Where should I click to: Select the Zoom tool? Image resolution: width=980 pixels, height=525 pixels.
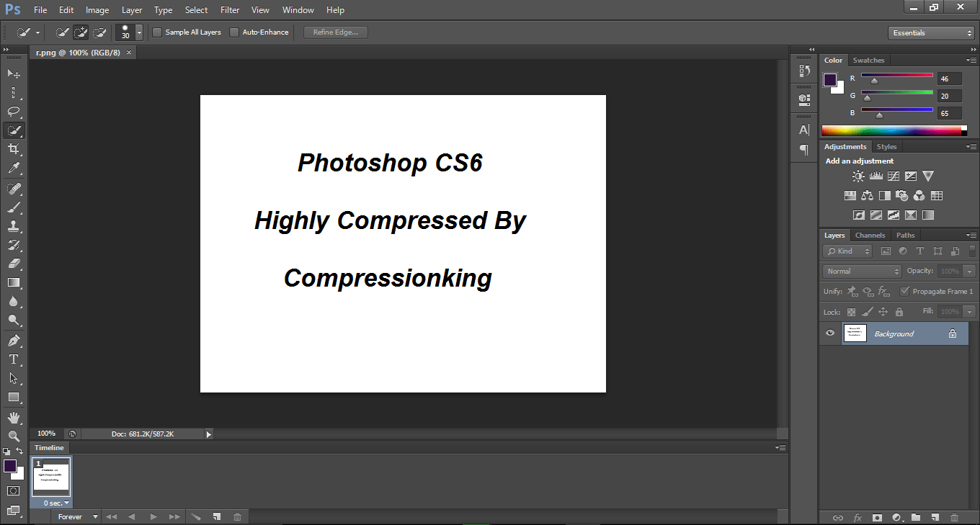(13, 436)
